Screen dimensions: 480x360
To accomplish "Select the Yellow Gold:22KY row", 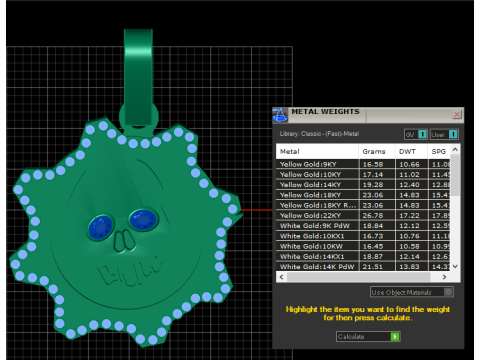I will (x=363, y=215).
